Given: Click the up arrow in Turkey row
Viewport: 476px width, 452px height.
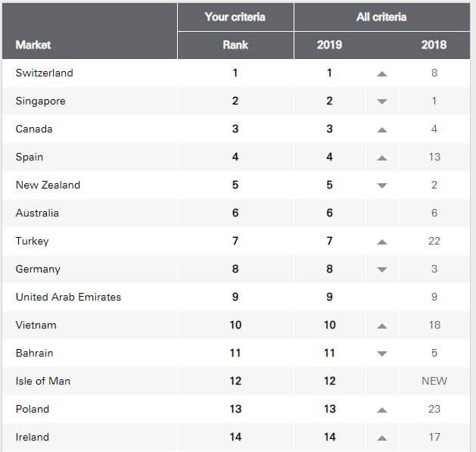Looking at the screenshot, I should pyautogui.click(x=382, y=242).
